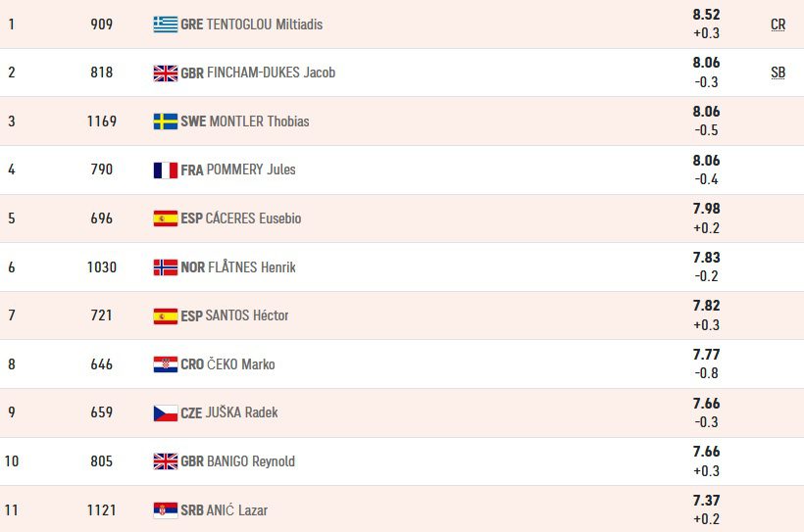Viewport: 804px width, 532px height.
Task: Click bib number 1169
Action: pos(101,121)
